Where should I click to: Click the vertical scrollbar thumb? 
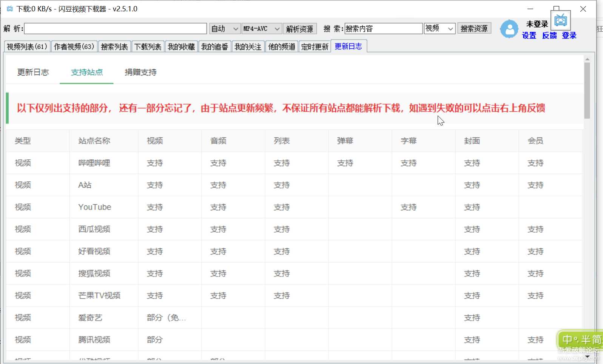tap(587, 91)
